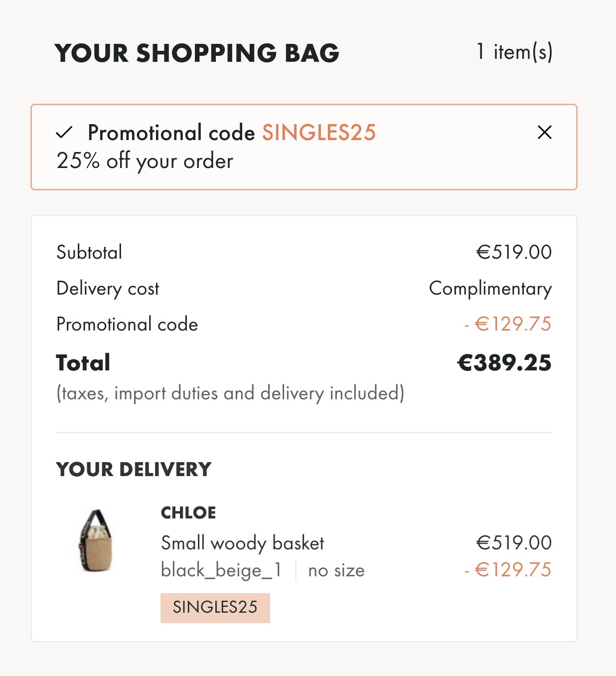Click the taxes and duties included note
The image size is (616, 676).
230,393
